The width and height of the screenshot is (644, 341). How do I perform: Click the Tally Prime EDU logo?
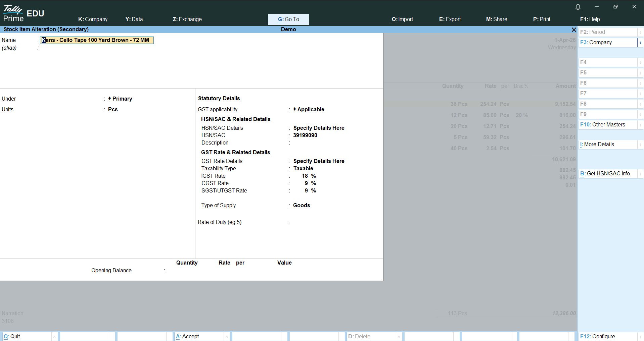pos(24,13)
